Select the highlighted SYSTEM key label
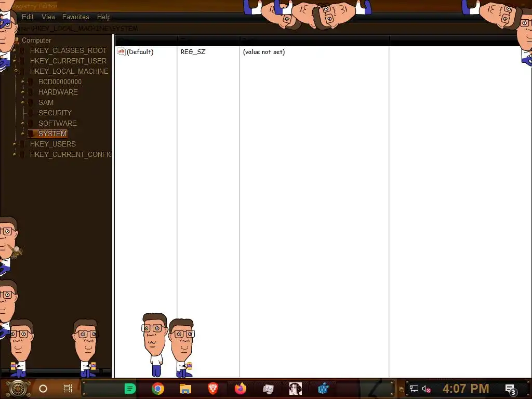This screenshot has height=399, width=532. pos(52,134)
